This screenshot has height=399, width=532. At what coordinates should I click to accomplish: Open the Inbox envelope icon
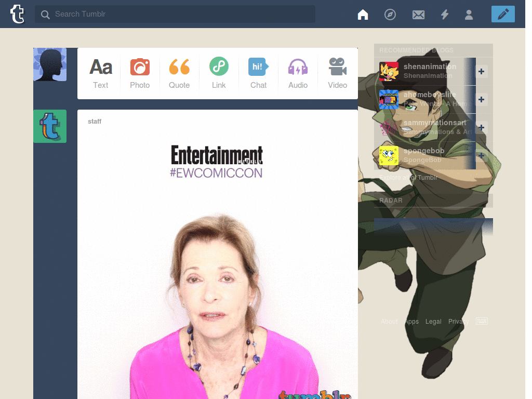coord(418,15)
